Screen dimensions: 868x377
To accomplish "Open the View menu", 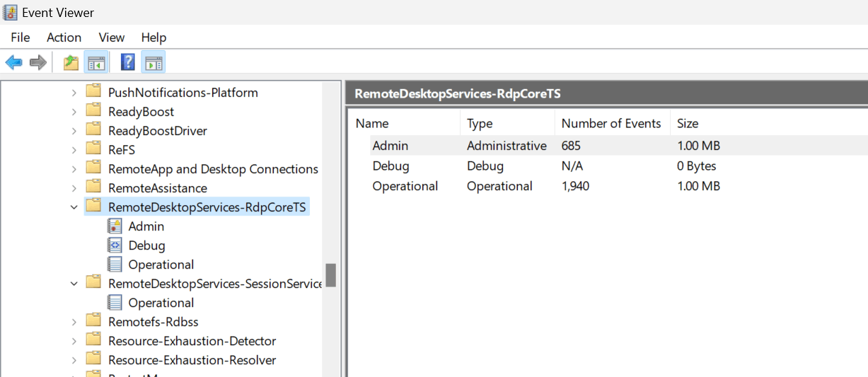I will click(112, 37).
